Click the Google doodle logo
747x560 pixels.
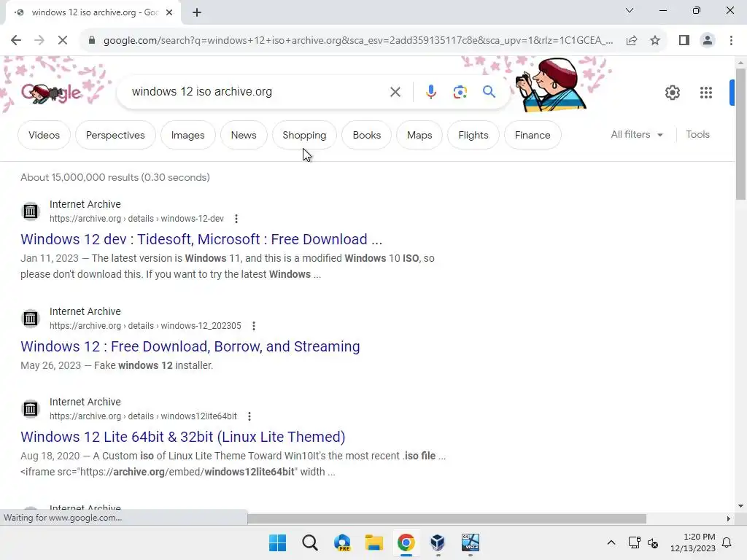tap(52, 93)
